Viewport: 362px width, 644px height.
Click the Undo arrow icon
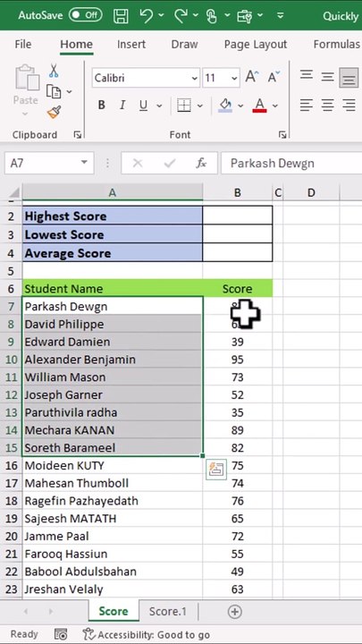146,15
